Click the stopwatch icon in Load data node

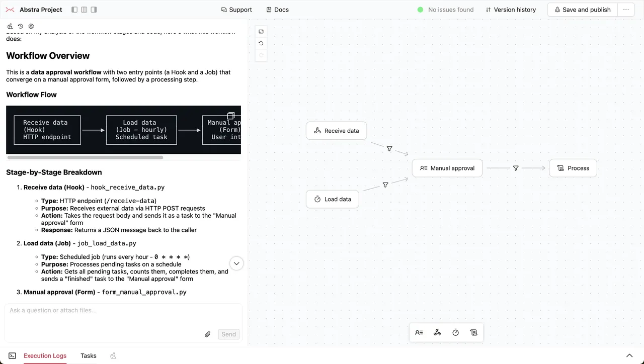point(317,199)
